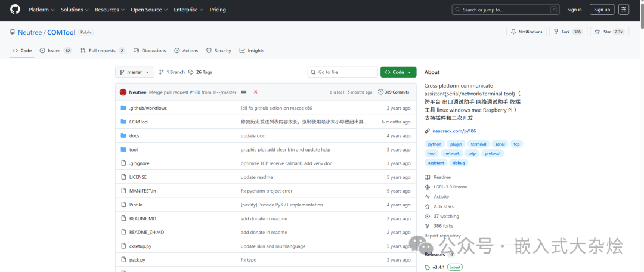Select the plugin topic tag

tap(456, 144)
